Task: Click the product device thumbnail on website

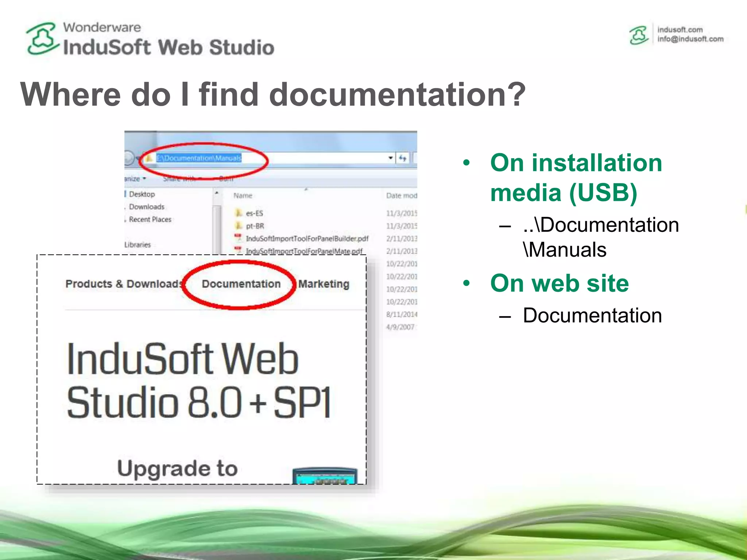Action: (325, 476)
